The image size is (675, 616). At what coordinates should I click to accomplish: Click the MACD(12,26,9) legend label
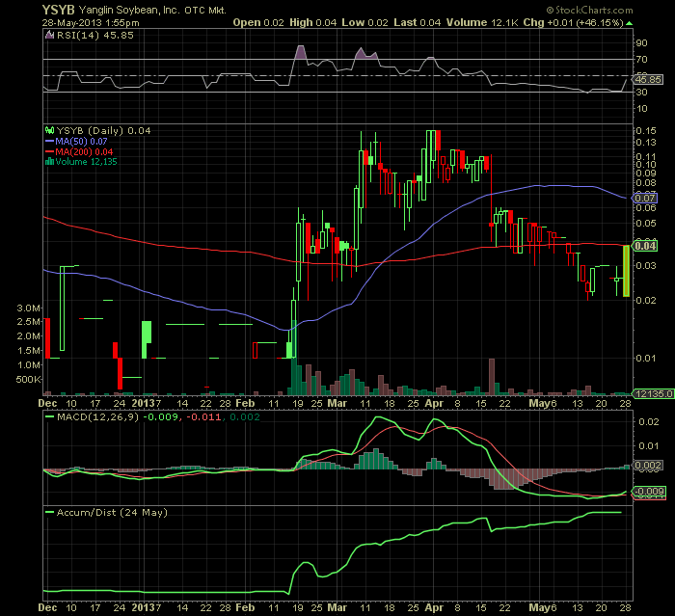point(98,416)
